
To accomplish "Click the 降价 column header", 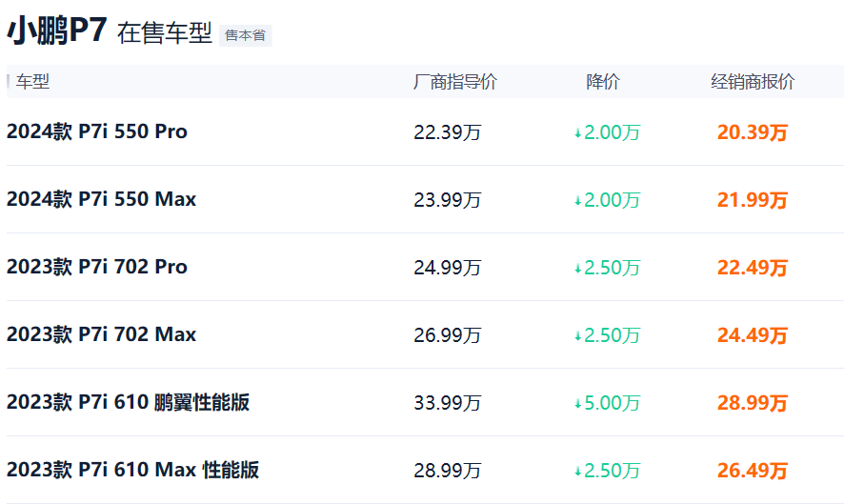I will coord(603,82).
